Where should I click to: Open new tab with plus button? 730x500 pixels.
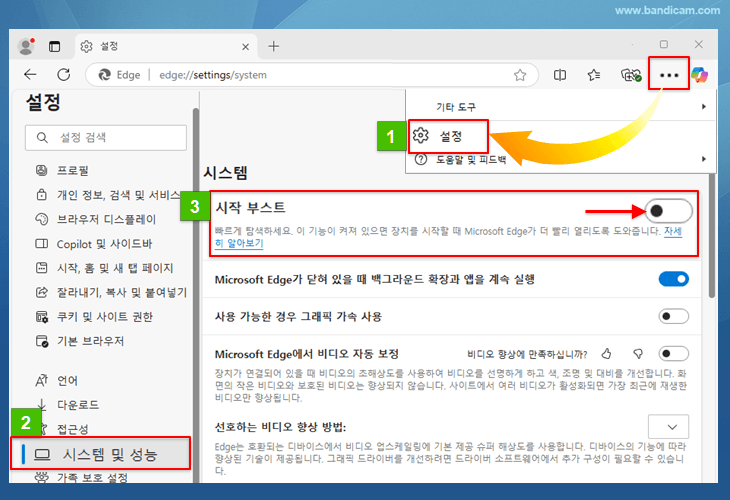[274, 46]
